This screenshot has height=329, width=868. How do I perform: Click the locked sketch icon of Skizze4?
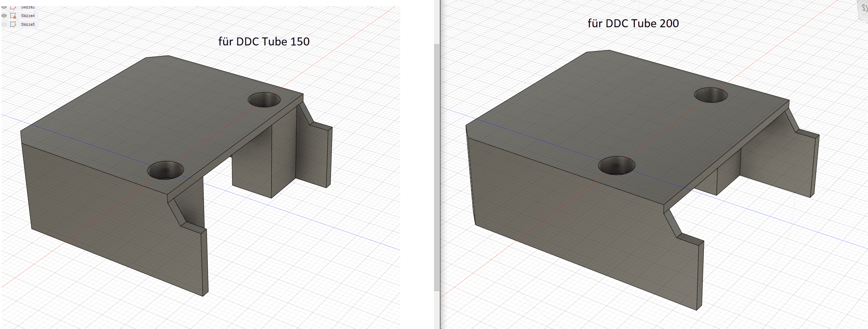coord(13,16)
